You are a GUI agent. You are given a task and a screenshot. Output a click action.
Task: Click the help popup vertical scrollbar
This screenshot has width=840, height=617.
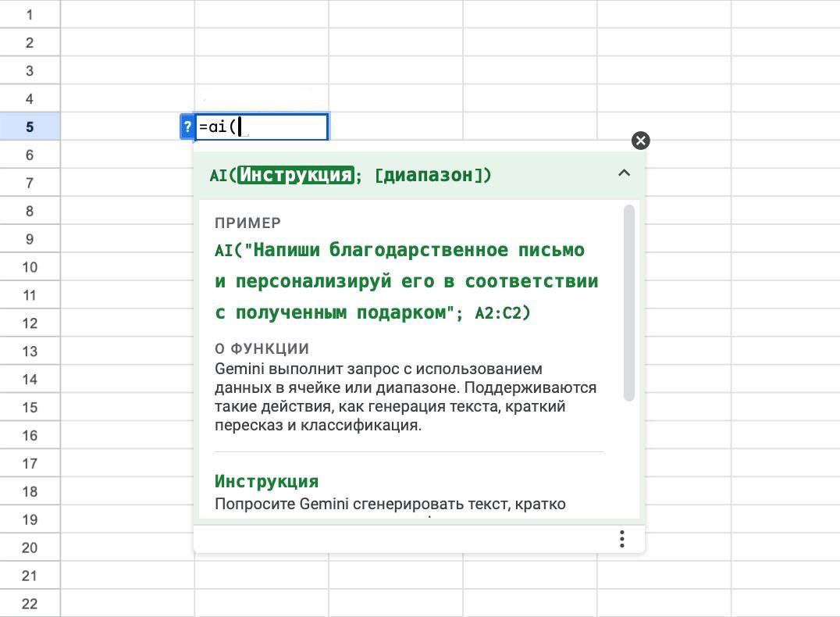[629, 303]
